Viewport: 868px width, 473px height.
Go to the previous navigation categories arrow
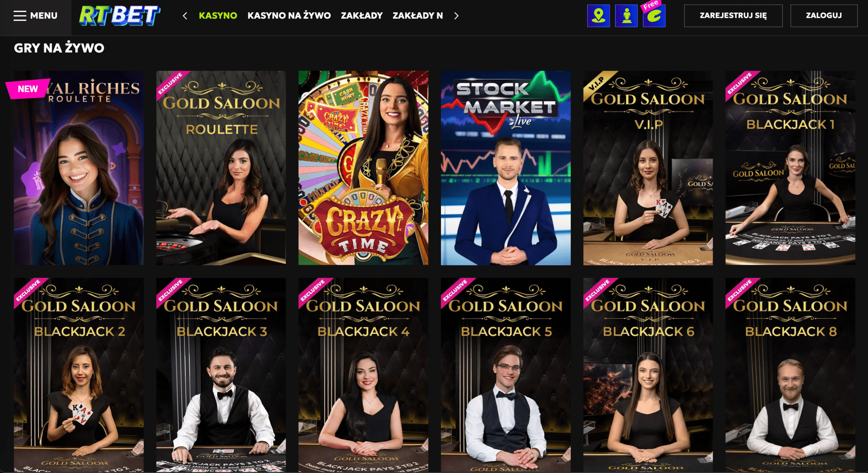(x=185, y=16)
